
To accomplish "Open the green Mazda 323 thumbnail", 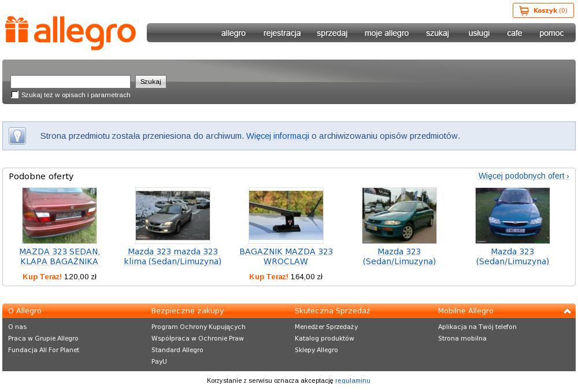I will coord(399,215).
